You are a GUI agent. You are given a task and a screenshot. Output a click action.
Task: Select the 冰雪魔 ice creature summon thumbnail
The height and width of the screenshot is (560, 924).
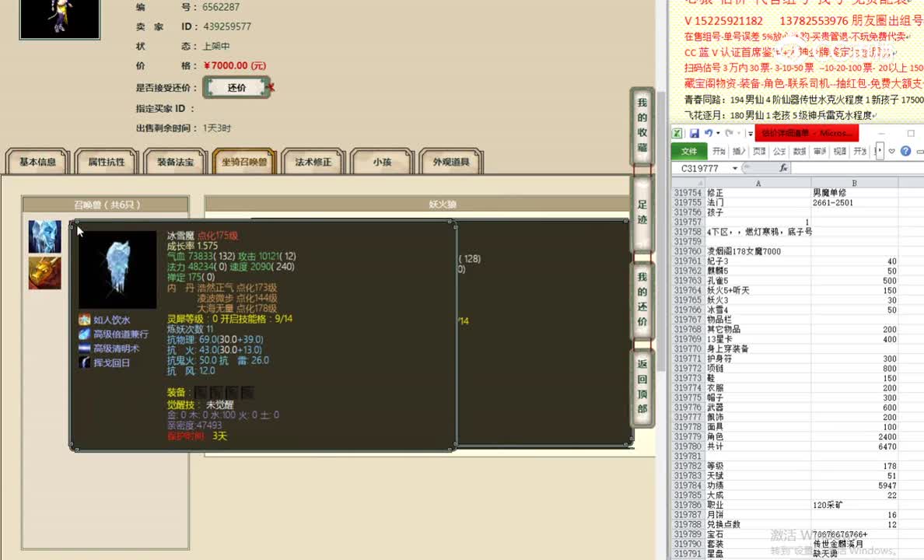point(44,235)
